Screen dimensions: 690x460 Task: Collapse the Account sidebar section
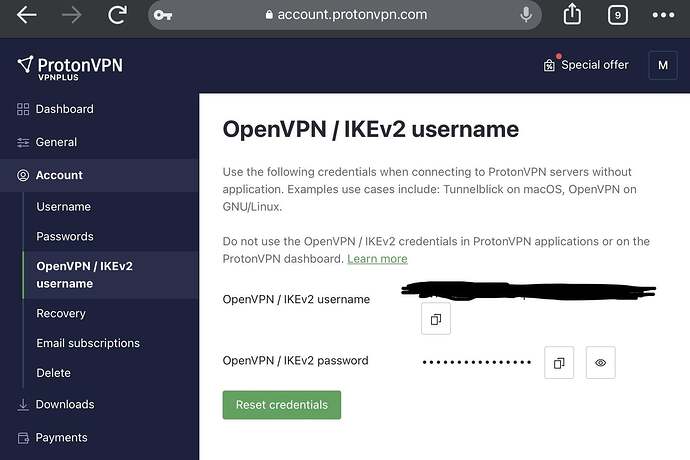pos(59,175)
